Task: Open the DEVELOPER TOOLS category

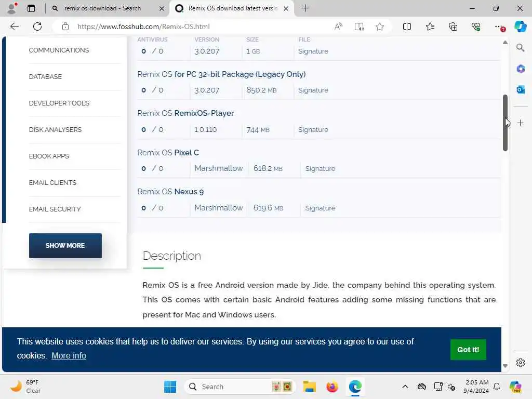Action: coord(59,103)
